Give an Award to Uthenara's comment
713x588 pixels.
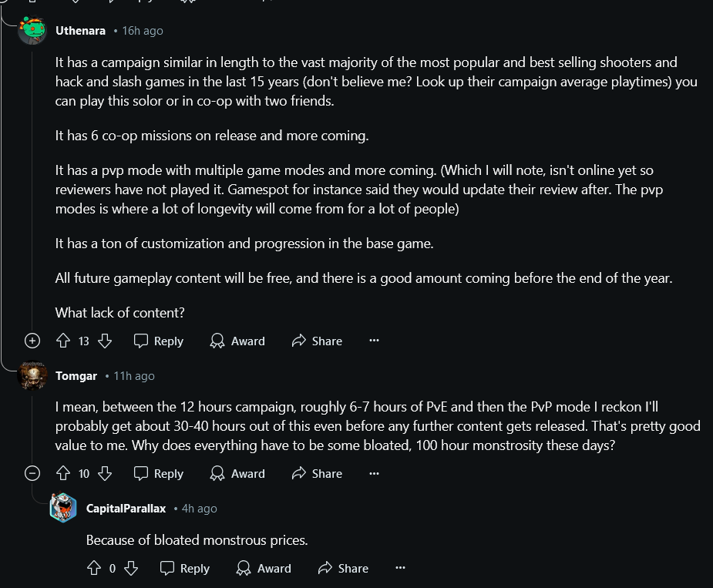point(237,341)
